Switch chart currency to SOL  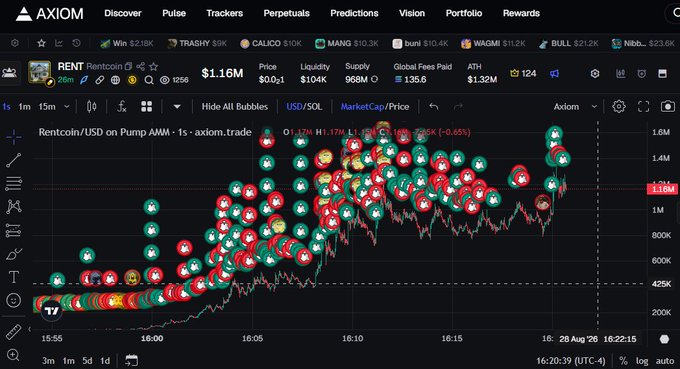(x=314, y=107)
